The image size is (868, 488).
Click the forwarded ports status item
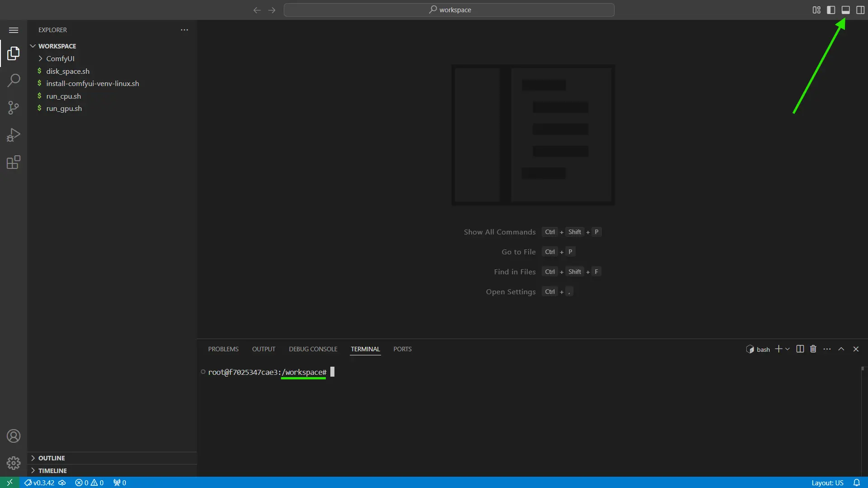pos(119,483)
